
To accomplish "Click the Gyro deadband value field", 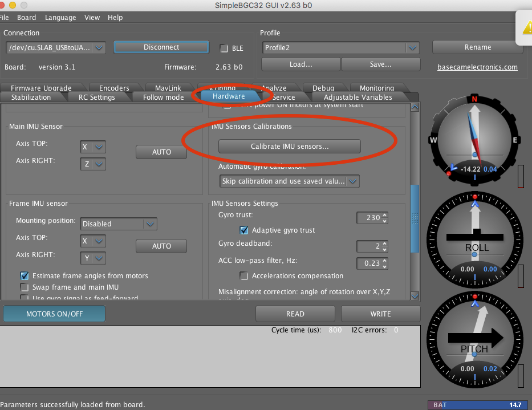I will (x=369, y=246).
